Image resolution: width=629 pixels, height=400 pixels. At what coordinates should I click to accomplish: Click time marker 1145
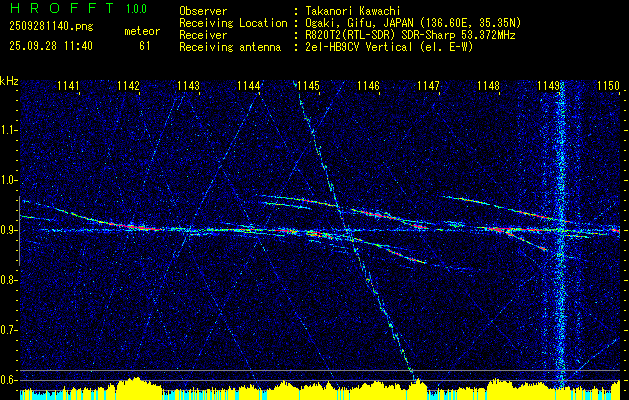coord(309,86)
